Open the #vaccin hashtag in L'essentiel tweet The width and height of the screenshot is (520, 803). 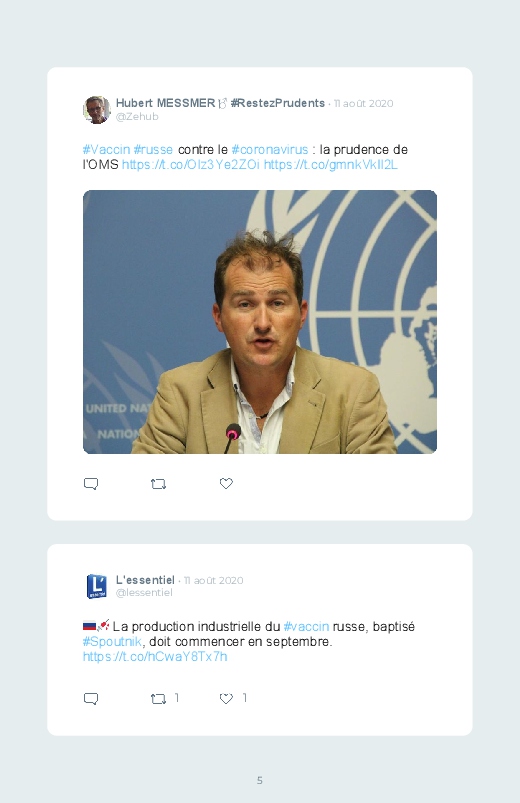click(x=306, y=626)
